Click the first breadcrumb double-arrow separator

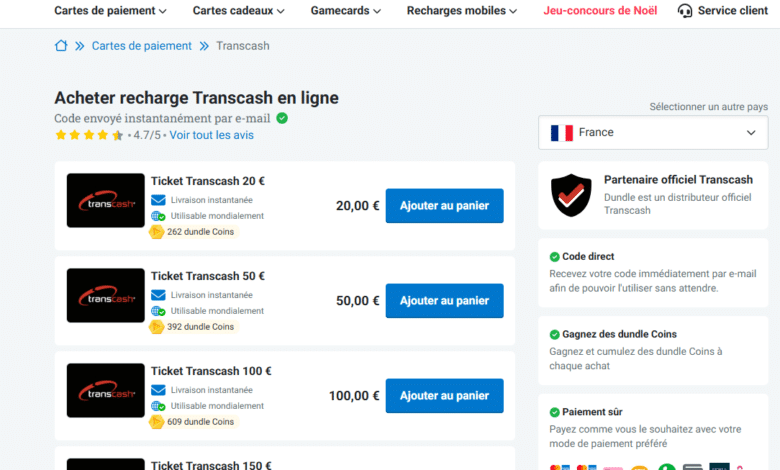pos(80,46)
